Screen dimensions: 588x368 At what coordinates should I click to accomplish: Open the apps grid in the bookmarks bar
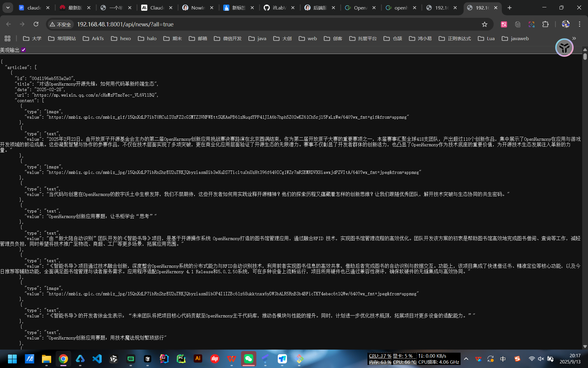pyautogui.click(x=8, y=38)
